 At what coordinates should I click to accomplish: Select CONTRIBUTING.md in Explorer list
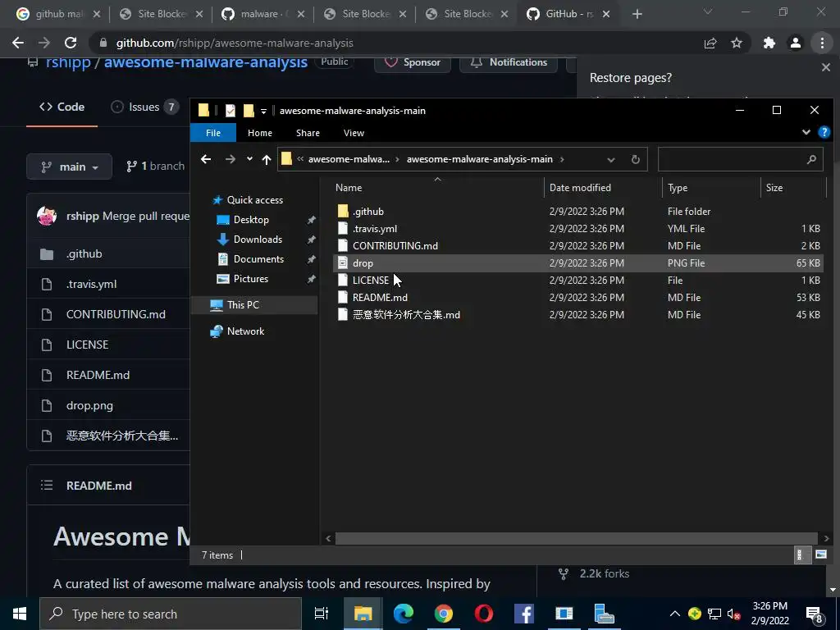click(x=395, y=246)
